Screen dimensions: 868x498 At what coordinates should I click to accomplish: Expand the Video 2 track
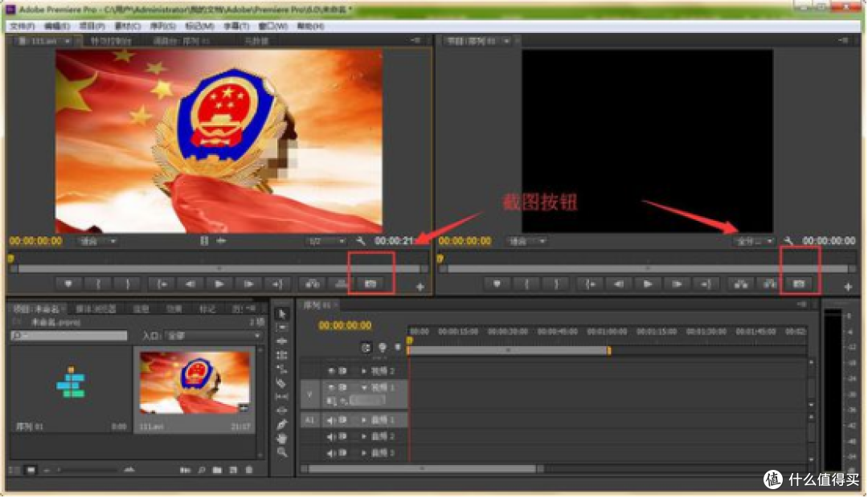tap(364, 371)
